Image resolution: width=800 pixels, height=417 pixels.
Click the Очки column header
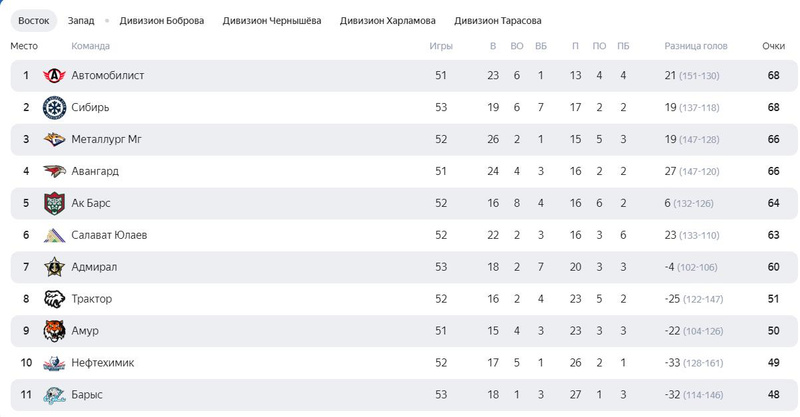pos(773,47)
